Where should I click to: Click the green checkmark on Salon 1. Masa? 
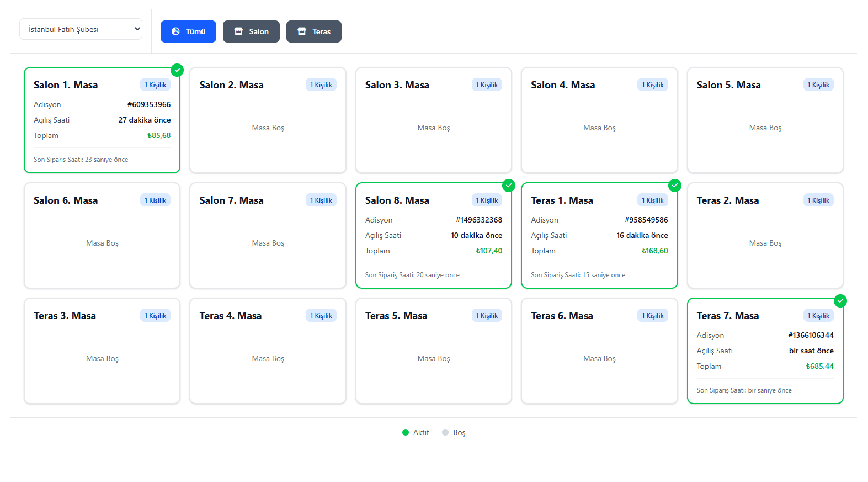pos(177,70)
